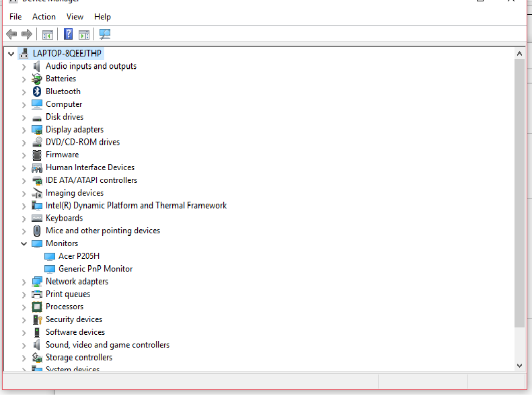This screenshot has width=532, height=396.
Task: Click the Security devices key icon
Action: [x=37, y=320]
